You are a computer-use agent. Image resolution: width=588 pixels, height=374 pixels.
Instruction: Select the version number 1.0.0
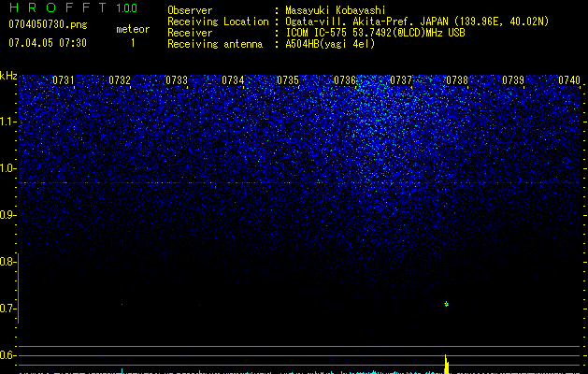pos(126,8)
